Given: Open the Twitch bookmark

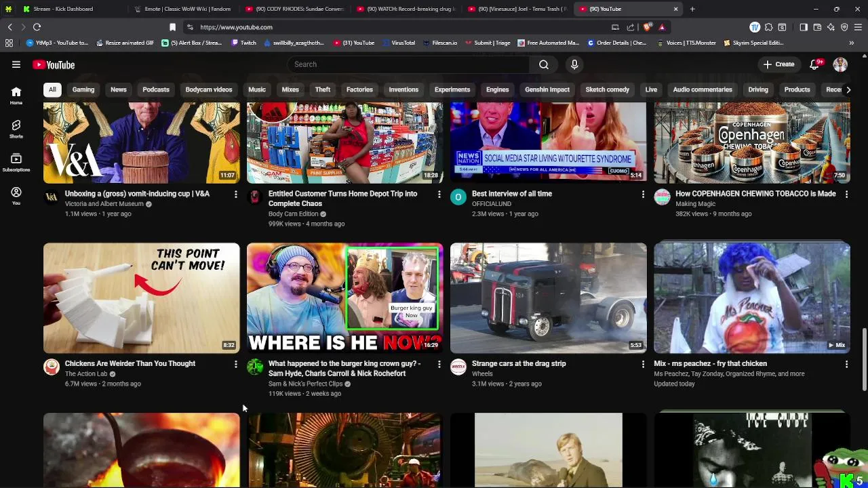Looking at the screenshot, I should coord(244,43).
